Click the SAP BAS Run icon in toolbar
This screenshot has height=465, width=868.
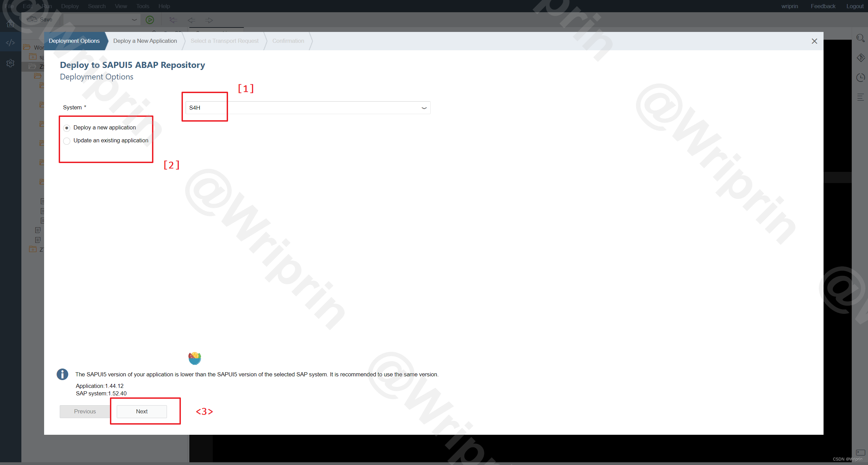[149, 20]
